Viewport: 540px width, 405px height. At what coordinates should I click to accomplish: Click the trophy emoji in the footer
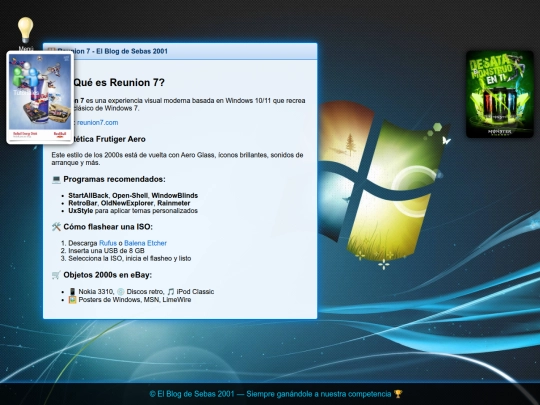pyautogui.click(x=398, y=394)
